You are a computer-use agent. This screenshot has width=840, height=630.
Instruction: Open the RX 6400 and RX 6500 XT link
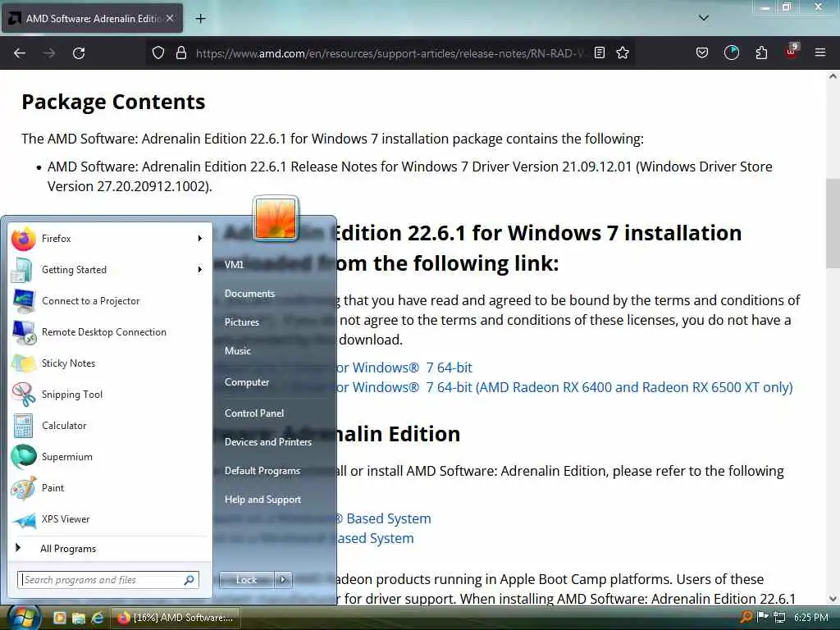tap(565, 387)
